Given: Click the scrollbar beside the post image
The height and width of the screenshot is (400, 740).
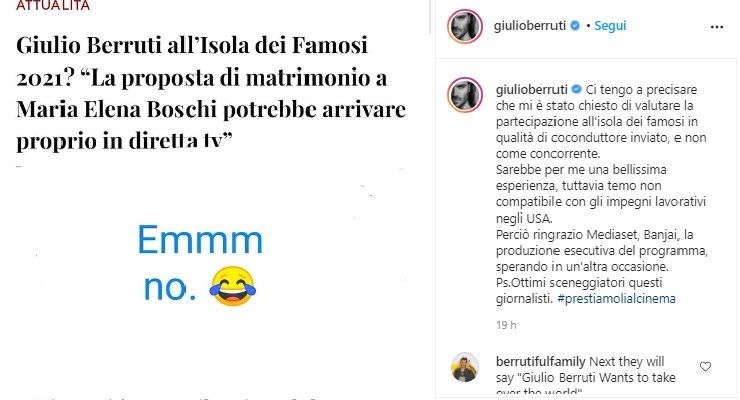Looking at the screenshot, I should pos(430,17).
